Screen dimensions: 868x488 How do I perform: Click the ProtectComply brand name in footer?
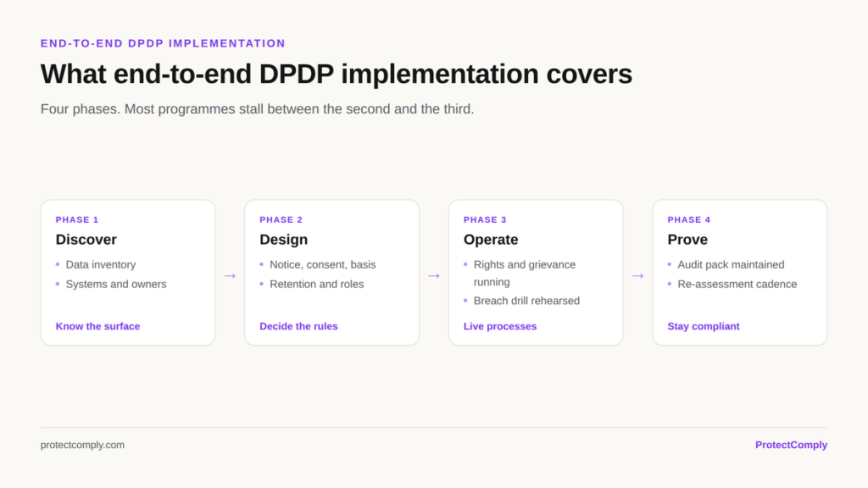(x=791, y=445)
